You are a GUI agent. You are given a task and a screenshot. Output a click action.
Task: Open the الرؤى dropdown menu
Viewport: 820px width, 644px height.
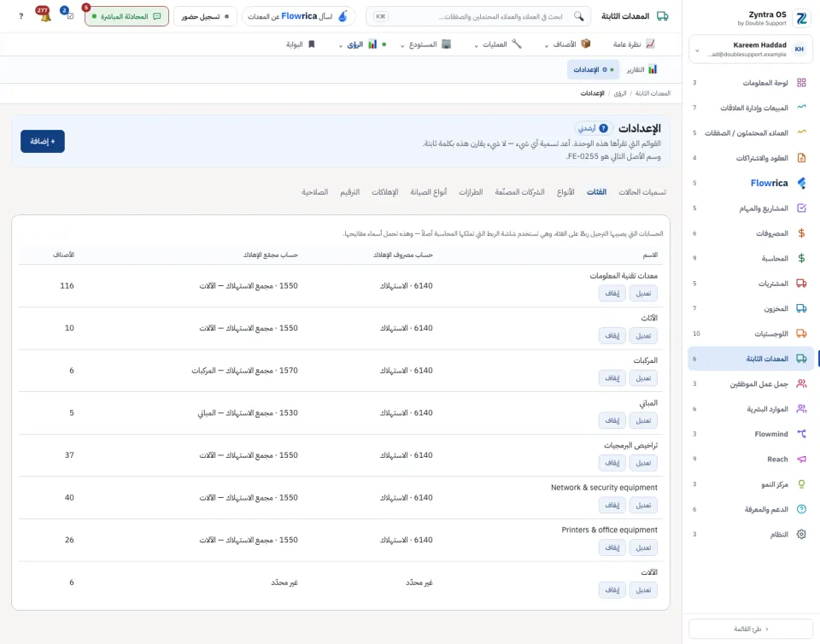pyautogui.click(x=362, y=44)
